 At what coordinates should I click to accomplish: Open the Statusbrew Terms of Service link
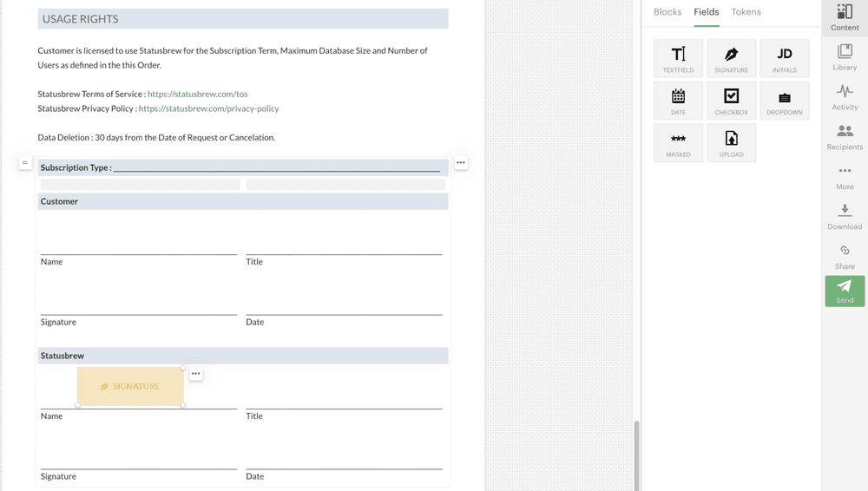point(197,95)
